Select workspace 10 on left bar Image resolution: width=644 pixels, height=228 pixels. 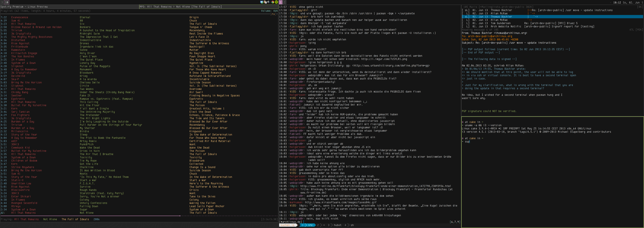tap(7, 2)
